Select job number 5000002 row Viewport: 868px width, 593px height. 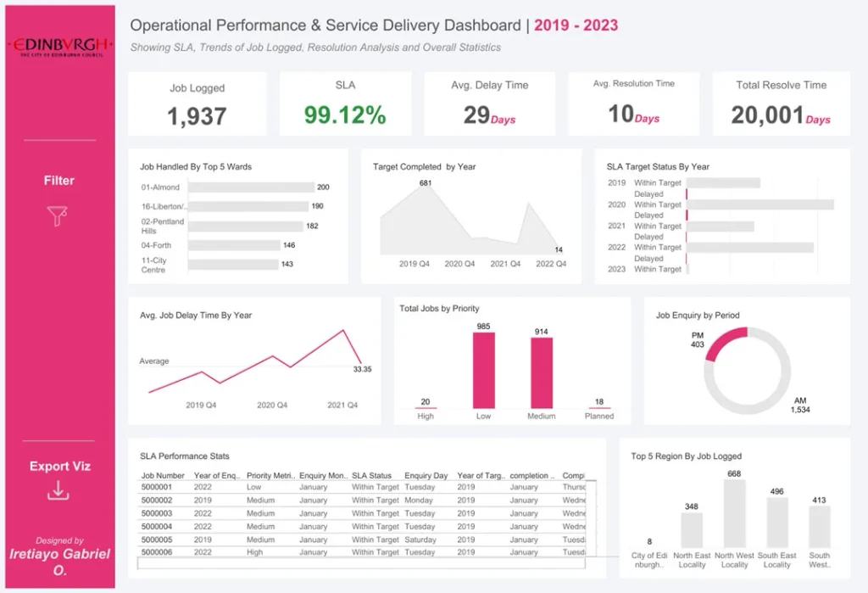point(361,501)
